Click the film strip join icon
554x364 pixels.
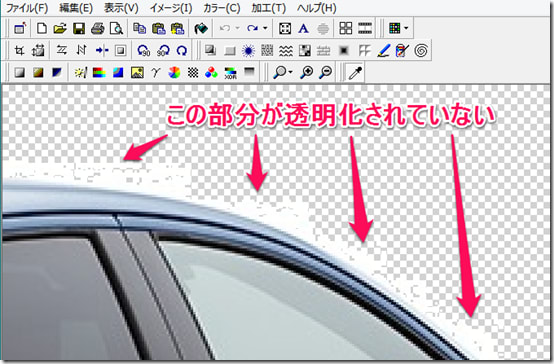point(365,28)
